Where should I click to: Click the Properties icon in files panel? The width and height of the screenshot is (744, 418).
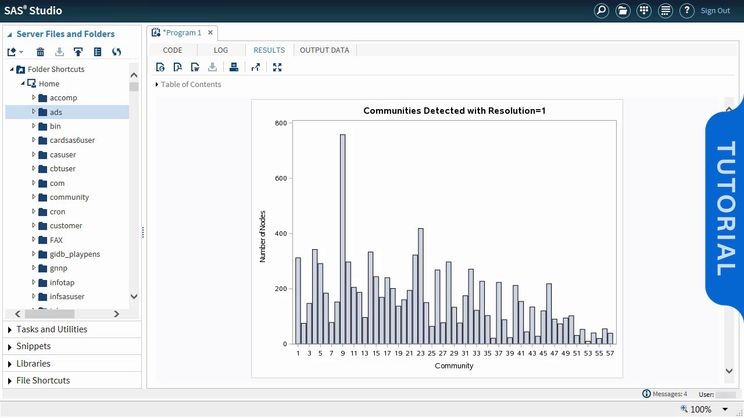click(x=97, y=52)
